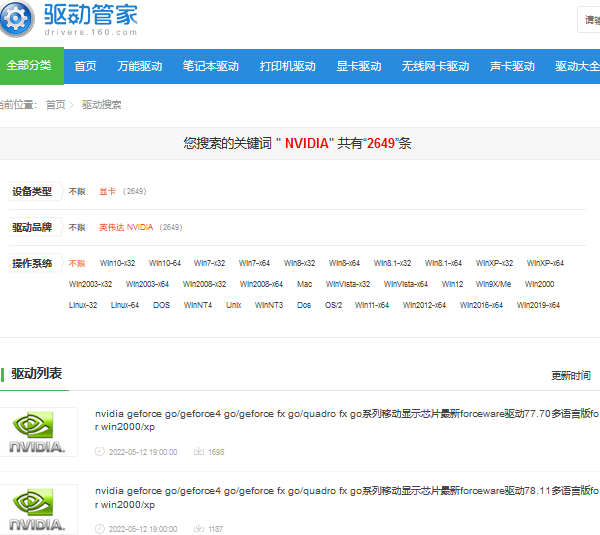
Task: Sort driver list by 更新时间
Action: (571, 375)
